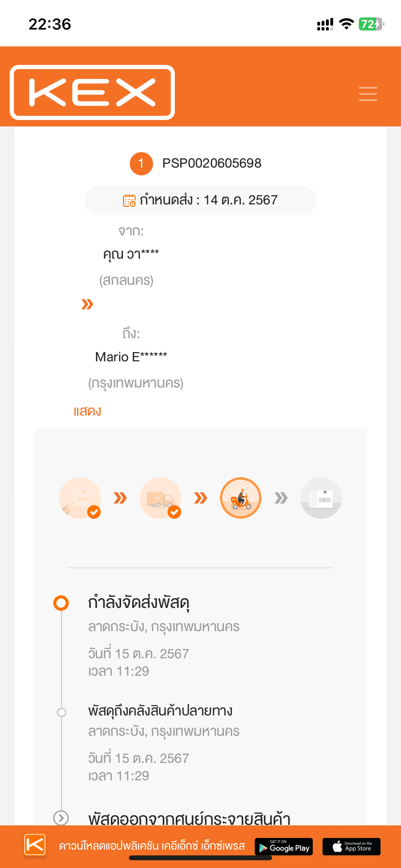Tap the scheduled delivery date pill

(200, 201)
